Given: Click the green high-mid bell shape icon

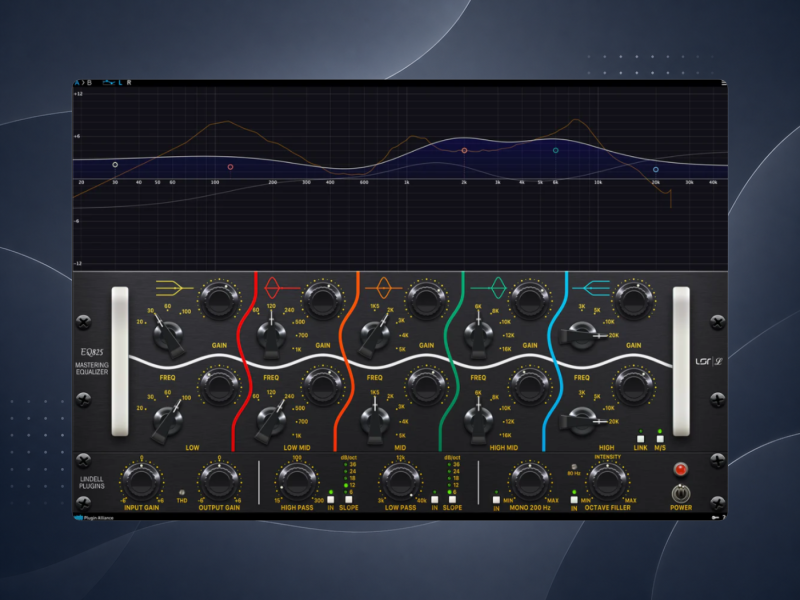Looking at the screenshot, I should pyautogui.click(x=489, y=288).
